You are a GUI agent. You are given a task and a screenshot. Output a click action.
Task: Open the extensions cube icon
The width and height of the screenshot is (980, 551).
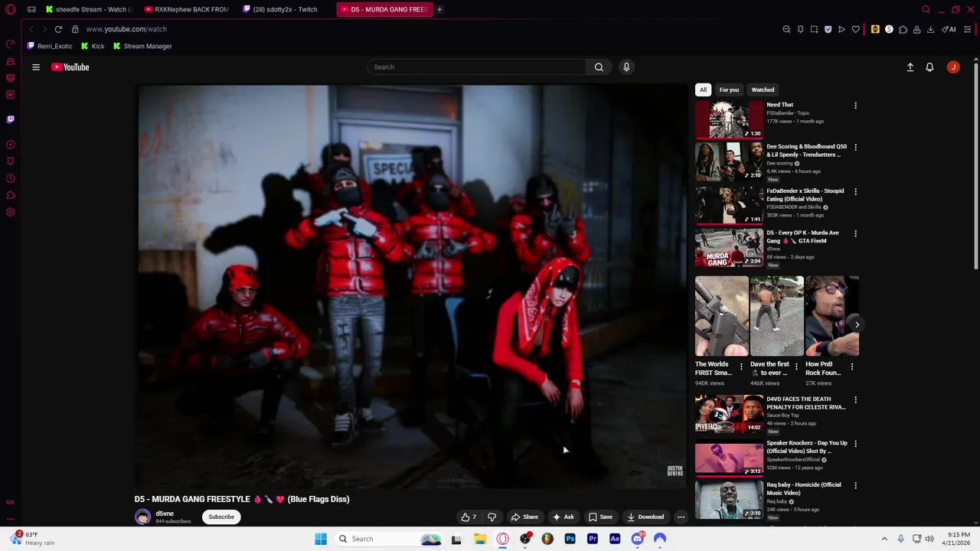click(903, 29)
